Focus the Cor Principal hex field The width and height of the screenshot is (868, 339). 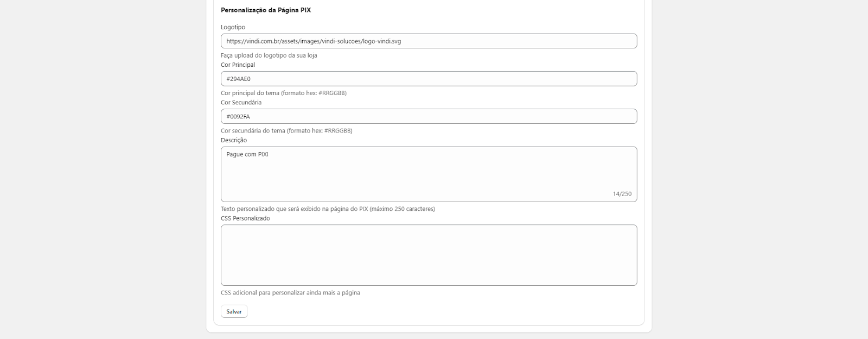coord(429,79)
